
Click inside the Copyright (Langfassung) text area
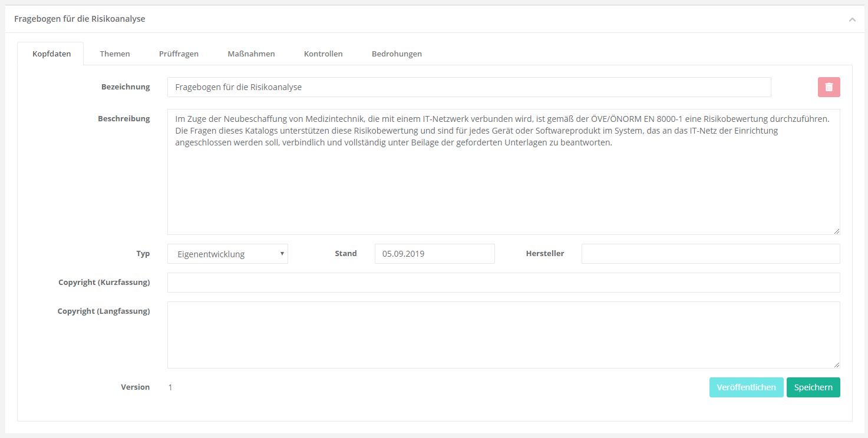tap(503, 334)
